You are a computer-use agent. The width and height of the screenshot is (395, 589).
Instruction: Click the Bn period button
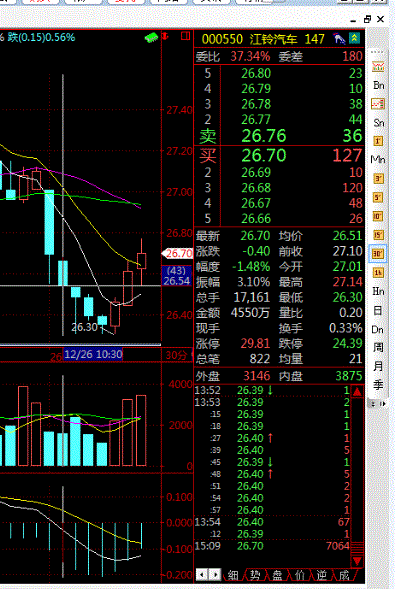click(378, 85)
